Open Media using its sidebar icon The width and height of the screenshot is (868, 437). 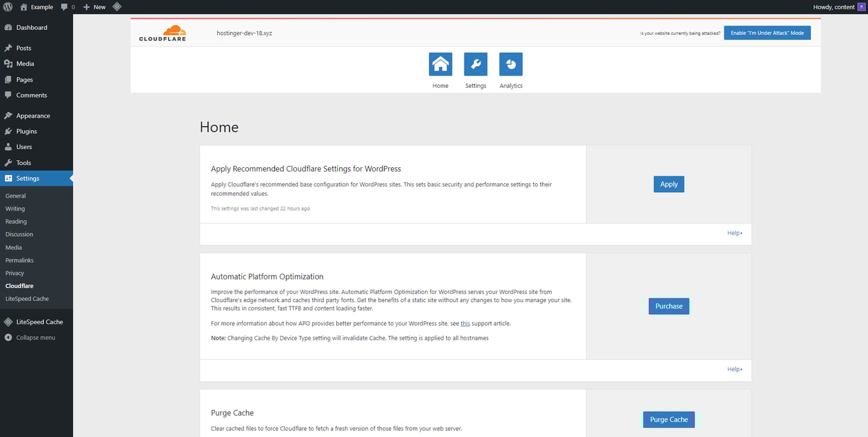8,63
